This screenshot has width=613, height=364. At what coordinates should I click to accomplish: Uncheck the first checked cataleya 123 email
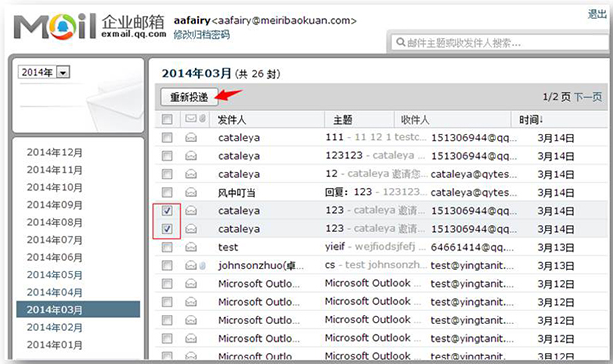pos(167,211)
